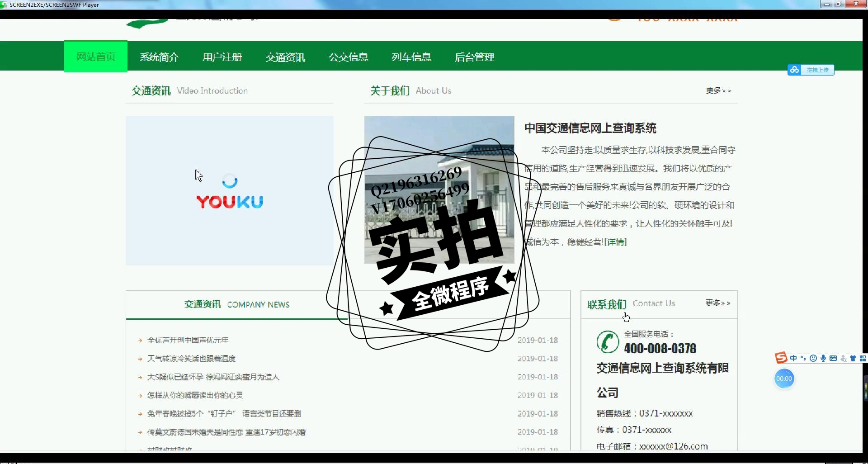Click the orange arrow beside 全优声 news item

click(x=140, y=341)
